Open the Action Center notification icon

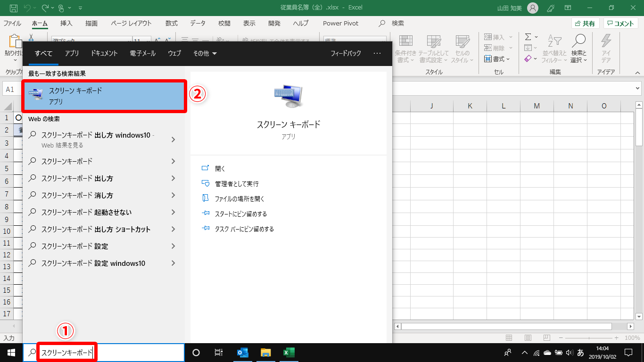(x=628, y=353)
